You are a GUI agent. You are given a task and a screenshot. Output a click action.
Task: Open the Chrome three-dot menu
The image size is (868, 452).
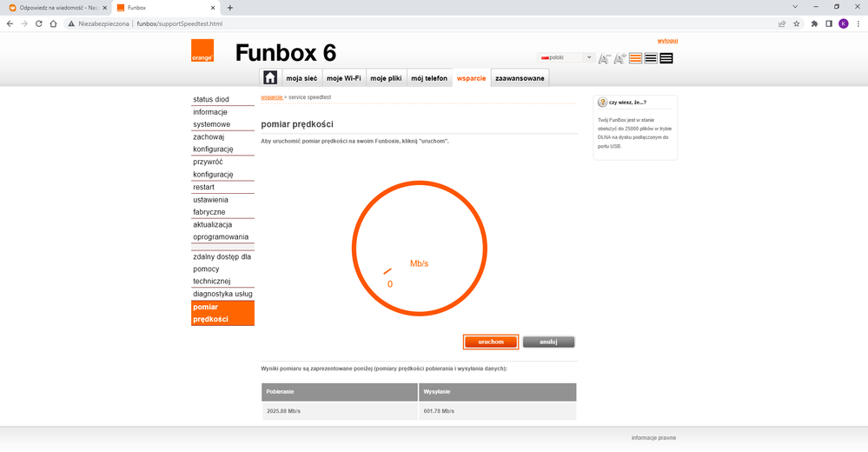tap(858, 23)
